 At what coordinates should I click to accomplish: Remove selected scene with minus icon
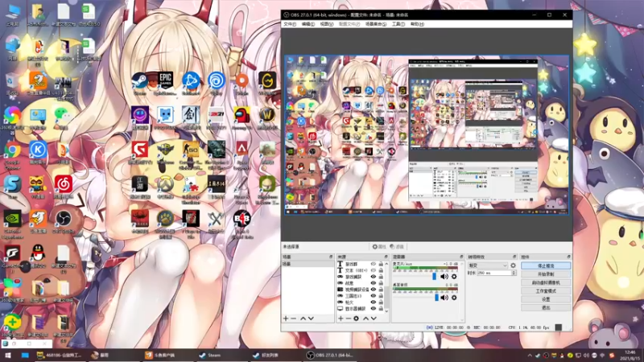[x=293, y=319]
